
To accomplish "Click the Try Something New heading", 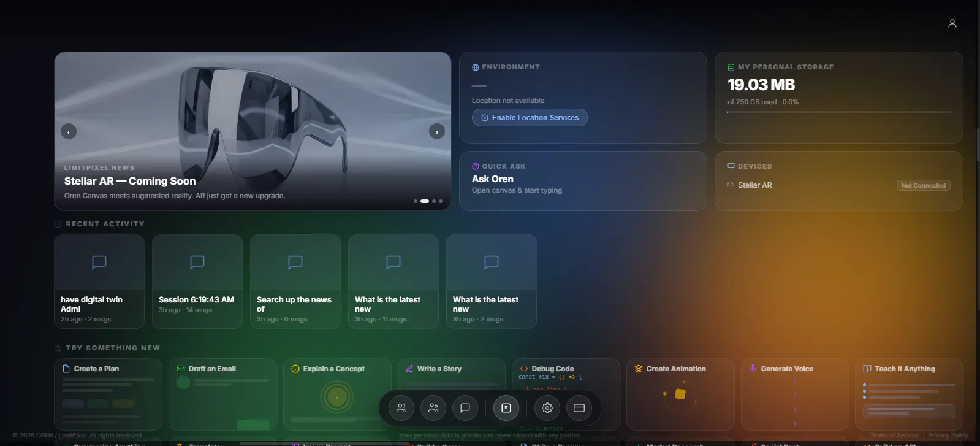I will tap(113, 348).
